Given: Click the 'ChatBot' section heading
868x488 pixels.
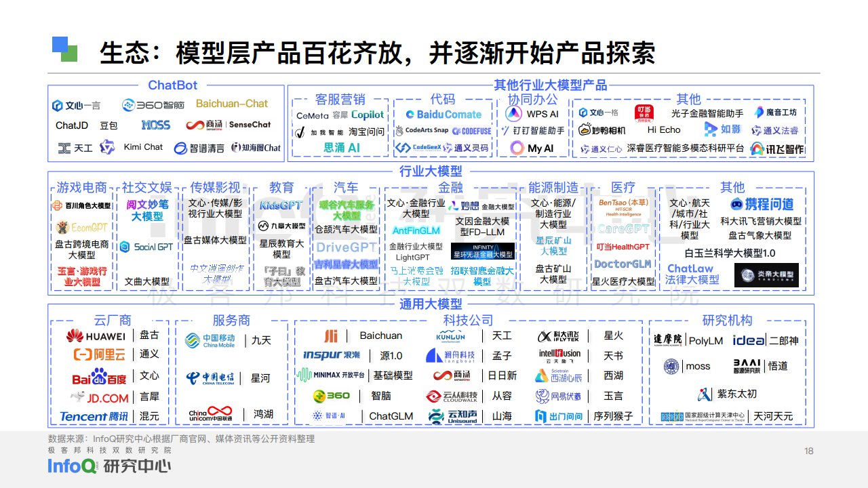Looking at the screenshot, I should tap(173, 85).
